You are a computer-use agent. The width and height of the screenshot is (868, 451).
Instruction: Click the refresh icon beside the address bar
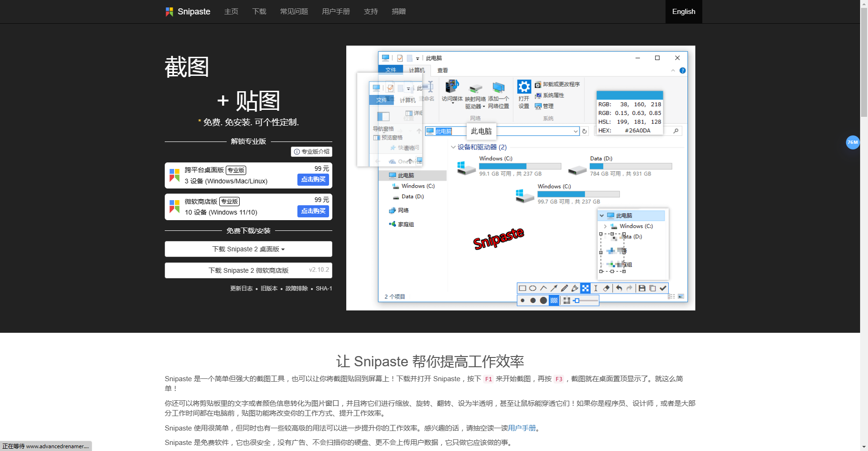pyautogui.click(x=585, y=132)
